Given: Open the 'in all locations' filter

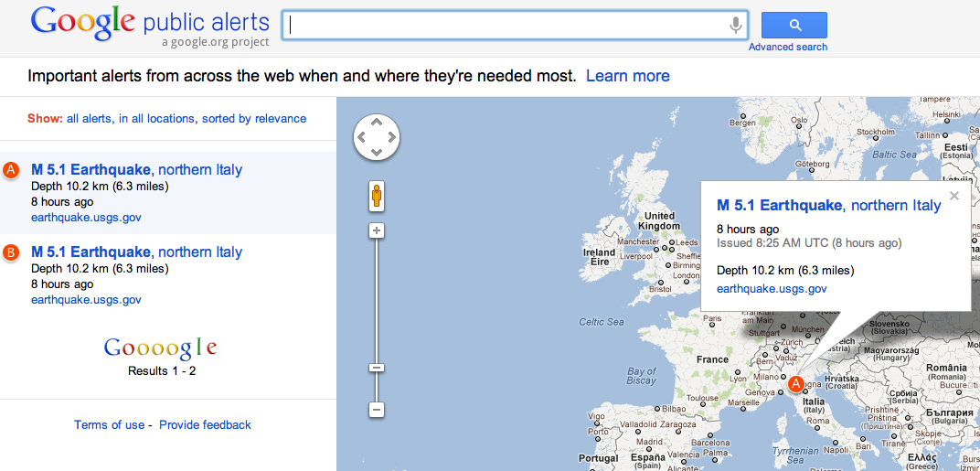Looking at the screenshot, I should click(157, 118).
